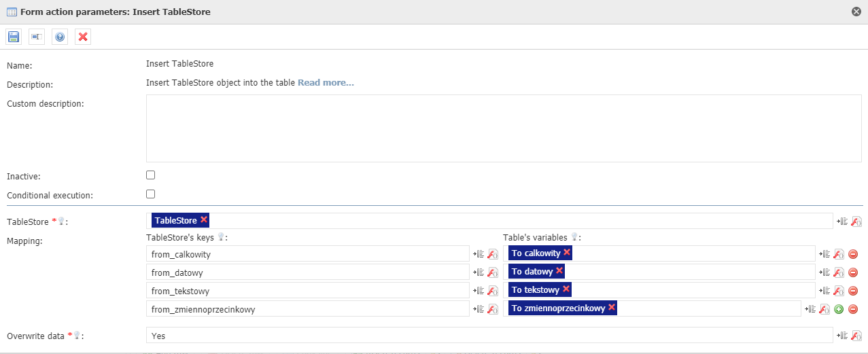Add a mapping row with green plus

click(839, 309)
